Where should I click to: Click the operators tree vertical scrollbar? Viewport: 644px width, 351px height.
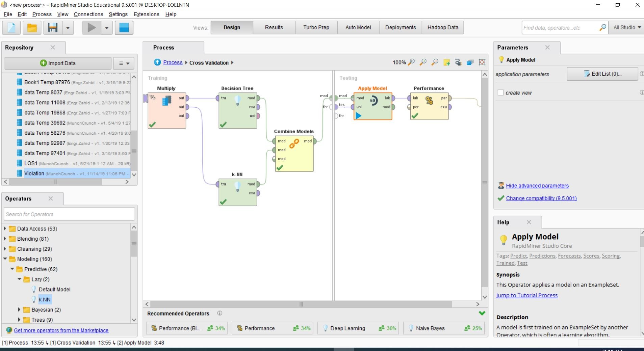(134, 244)
